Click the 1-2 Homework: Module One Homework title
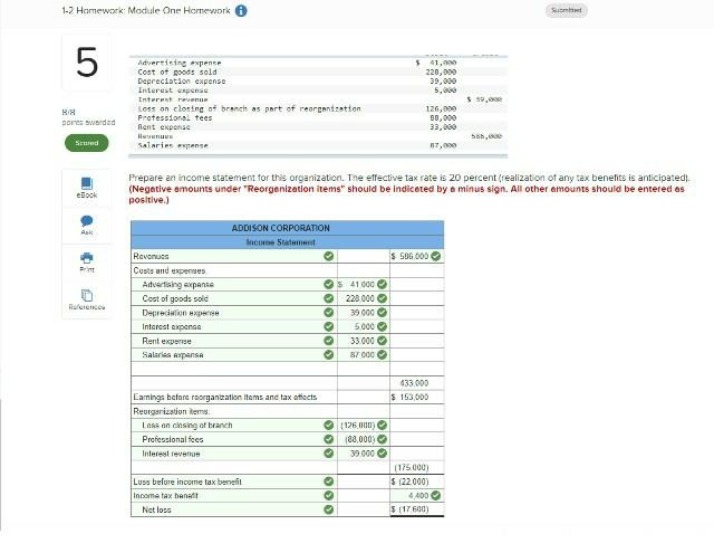This screenshot has height=552, width=714. pos(146,10)
